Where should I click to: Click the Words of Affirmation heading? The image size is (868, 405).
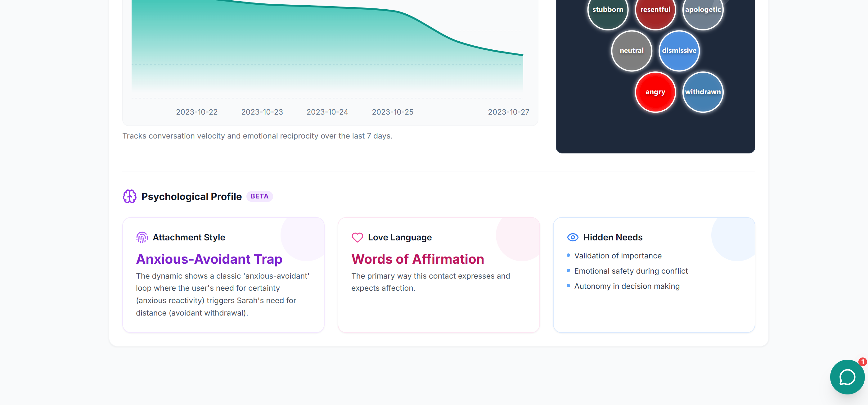coord(417,259)
